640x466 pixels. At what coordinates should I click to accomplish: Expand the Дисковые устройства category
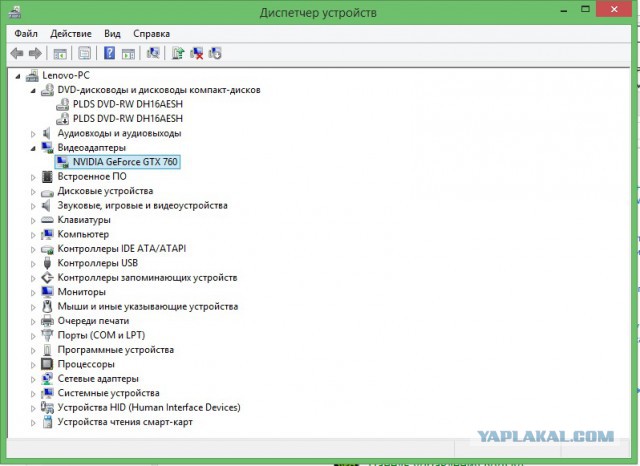[x=33, y=191]
